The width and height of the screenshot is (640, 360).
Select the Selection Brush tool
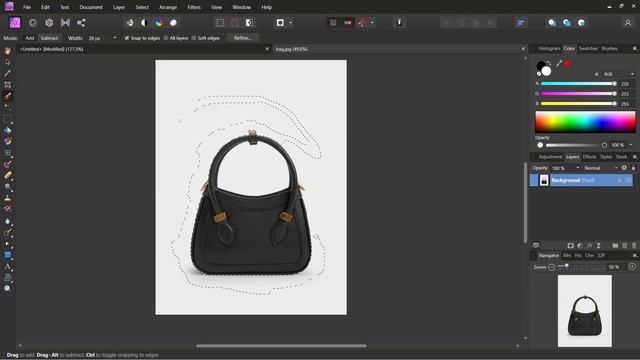[x=7, y=96]
